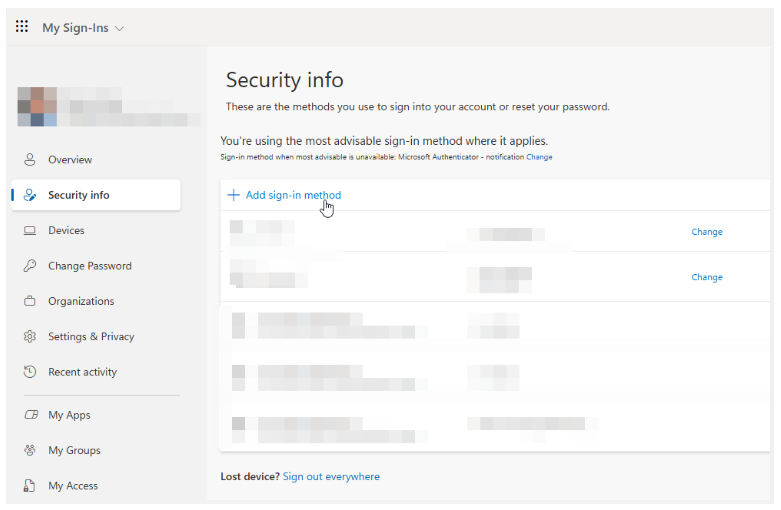Click the Recent activity clock icon
This screenshot has width=781, height=510.
click(x=29, y=372)
